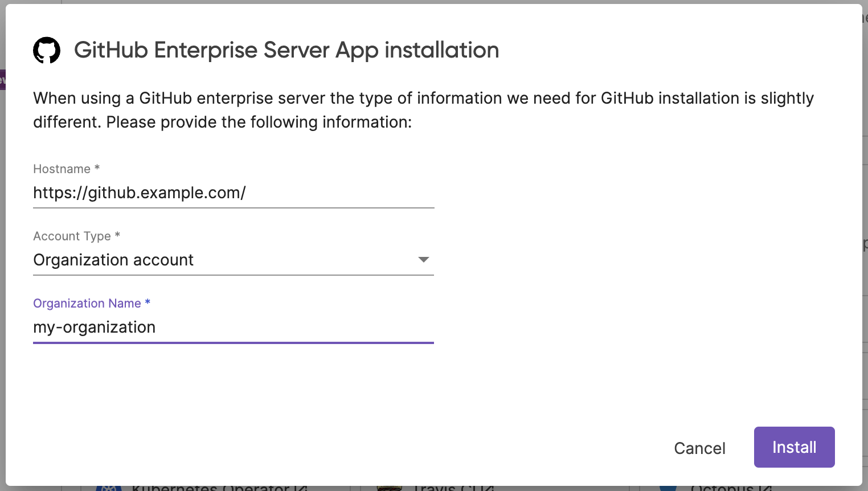Click the 'Hostname *' field label
The image size is (868, 491).
pyautogui.click(x=67, y=169)
